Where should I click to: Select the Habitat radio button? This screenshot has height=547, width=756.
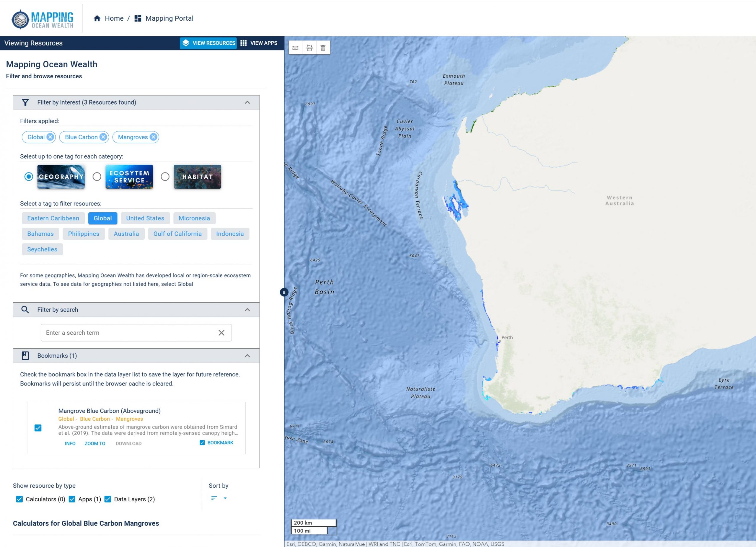pos(165,177)
